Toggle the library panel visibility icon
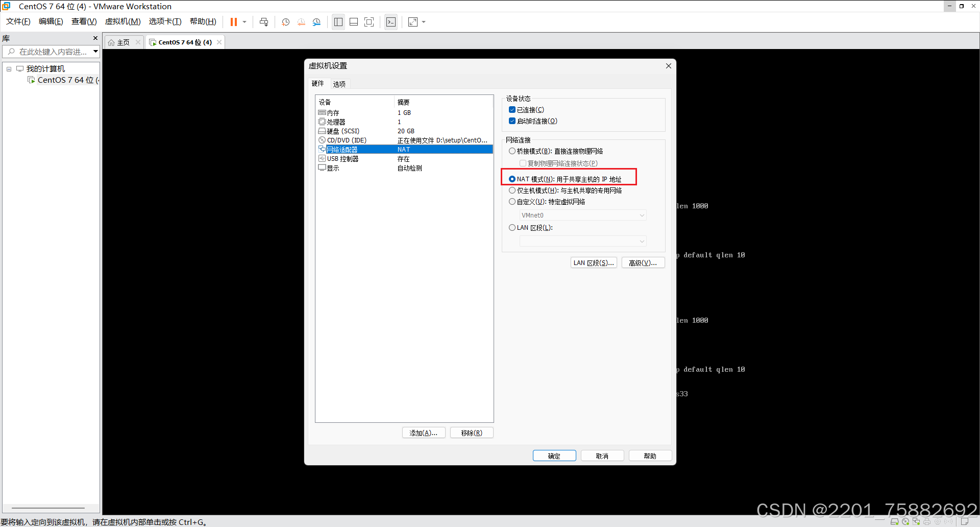The height and width of the screenshot is (527, 980). 338,22
